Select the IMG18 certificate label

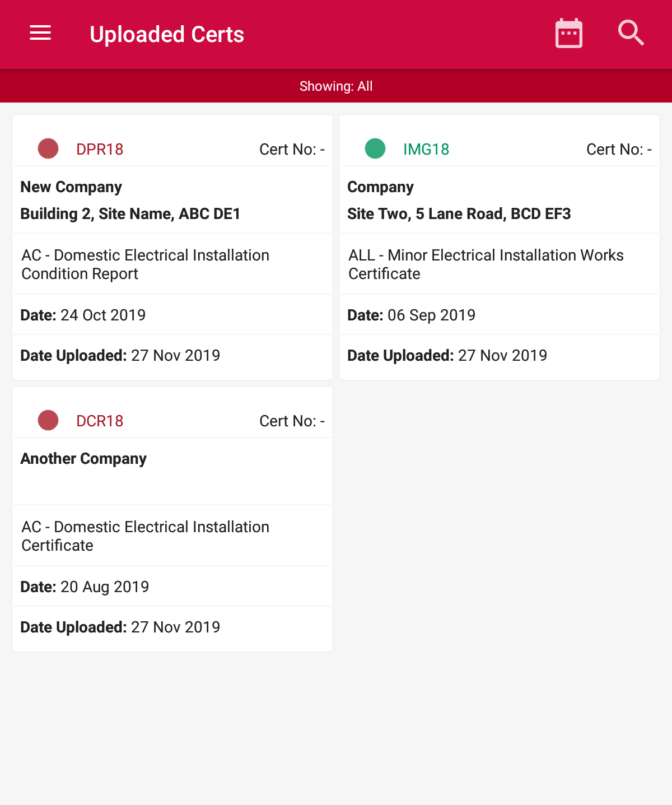426,149
